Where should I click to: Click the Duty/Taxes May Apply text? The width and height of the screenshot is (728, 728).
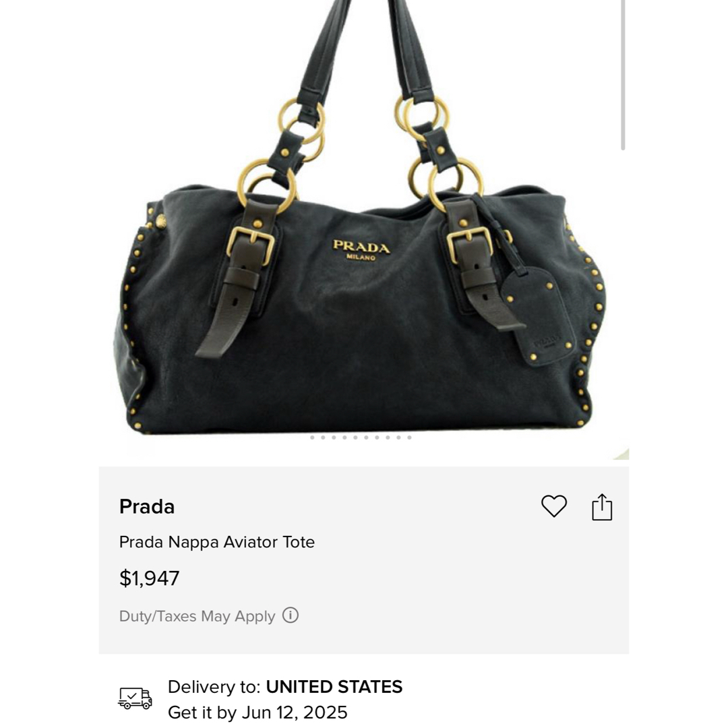(x=197, y=616)
